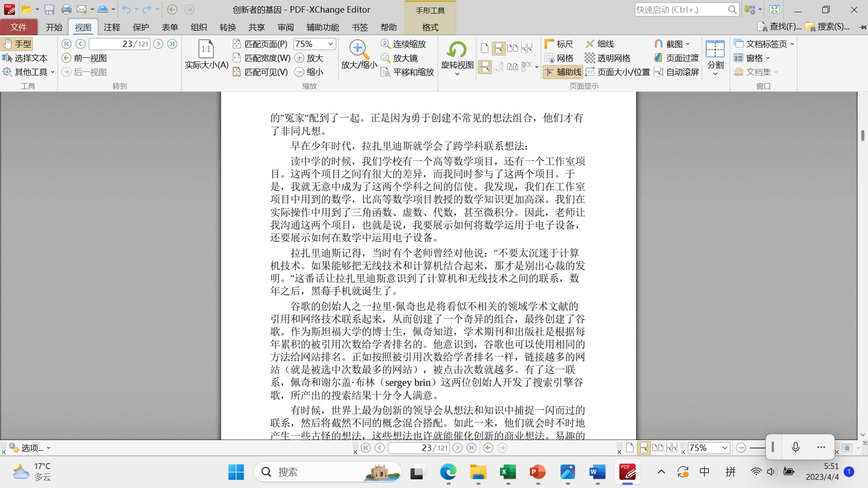Click the Fit Width button
868x488 pixels.
[262, 58]
